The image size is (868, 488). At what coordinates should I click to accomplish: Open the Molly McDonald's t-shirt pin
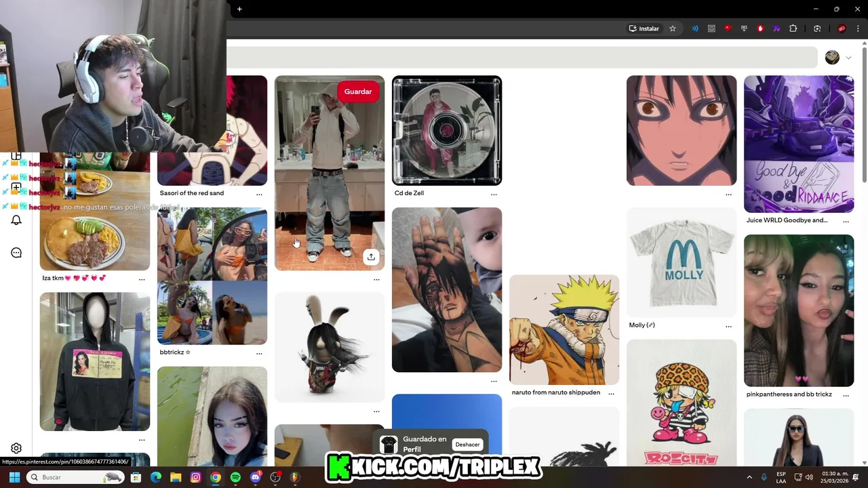click(x=682, y=262)
